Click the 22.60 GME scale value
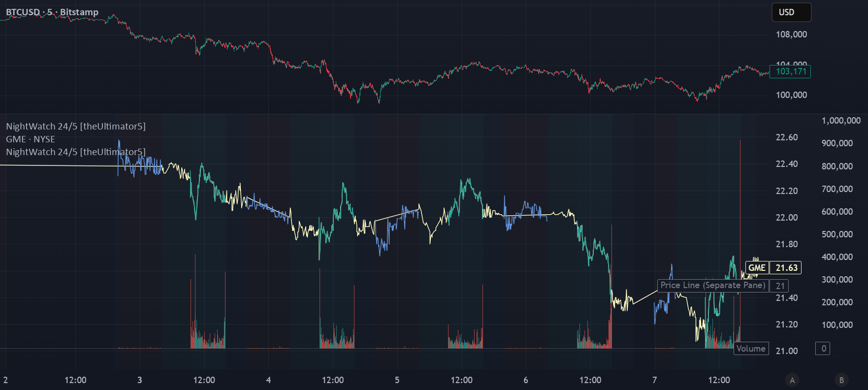Viewport: 868px width, 390px height. pos(787,137)
